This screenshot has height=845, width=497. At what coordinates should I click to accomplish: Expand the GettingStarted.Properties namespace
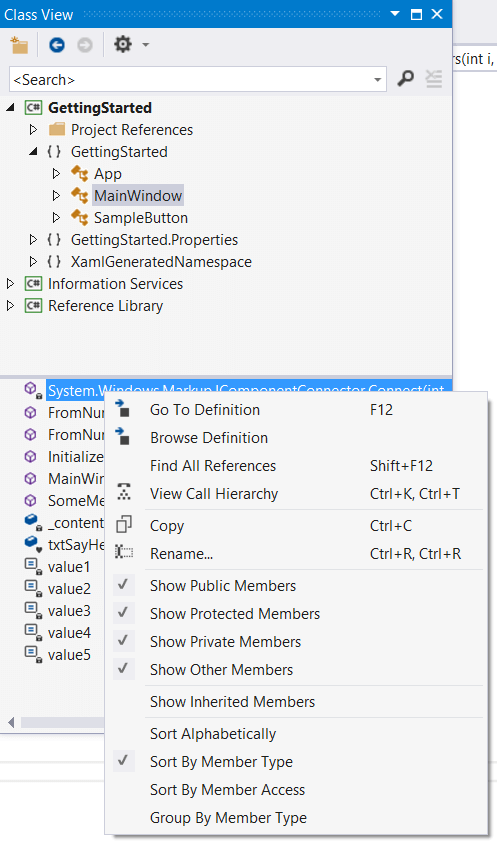pyautogui.click(x=33, y=240)
